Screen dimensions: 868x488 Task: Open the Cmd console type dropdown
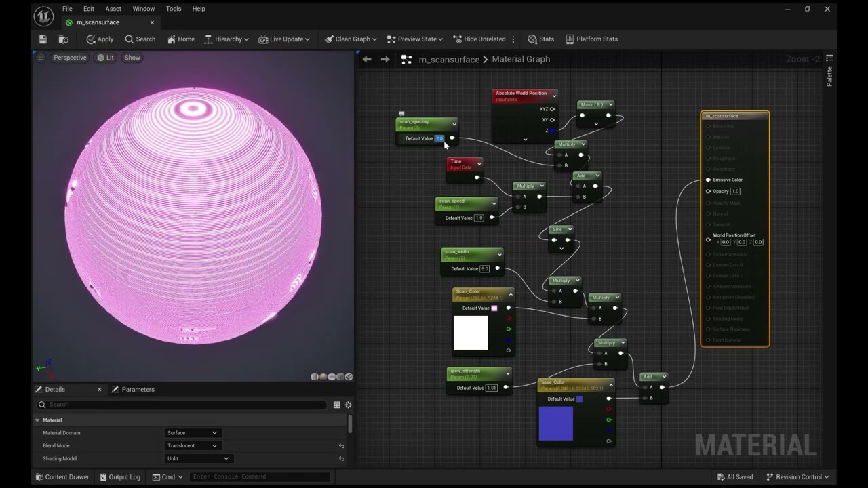tap(167, 477)
